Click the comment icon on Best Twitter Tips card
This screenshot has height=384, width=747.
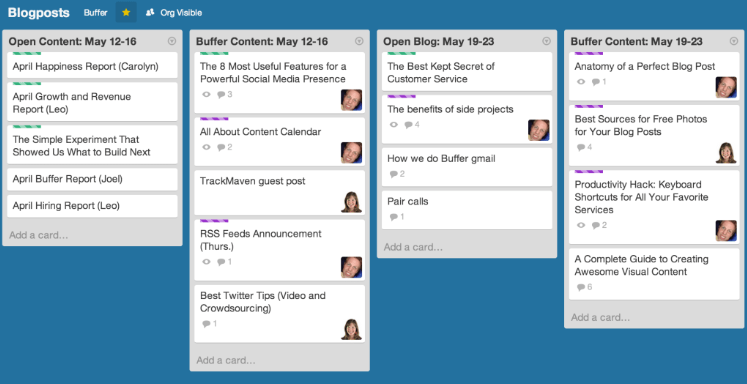206,324
